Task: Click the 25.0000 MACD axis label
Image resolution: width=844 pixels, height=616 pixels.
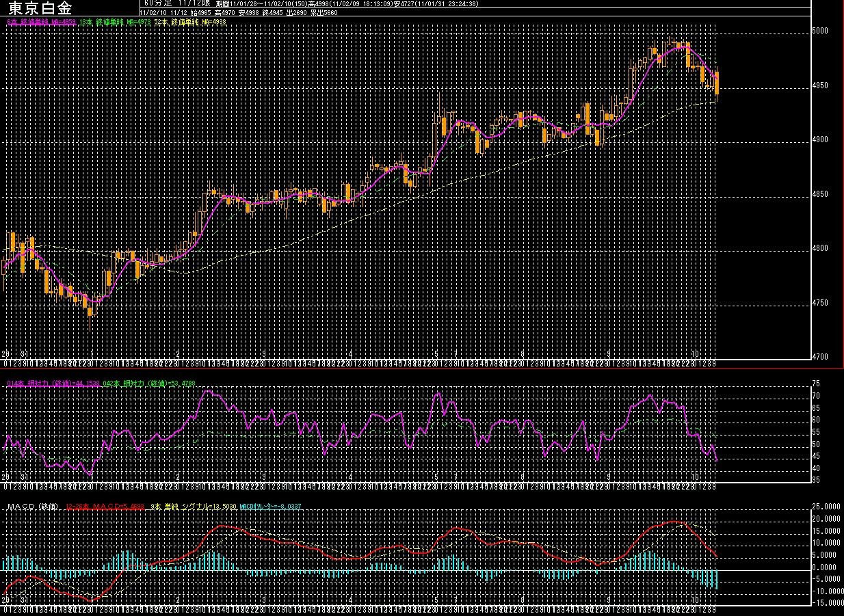Action: 825,507
